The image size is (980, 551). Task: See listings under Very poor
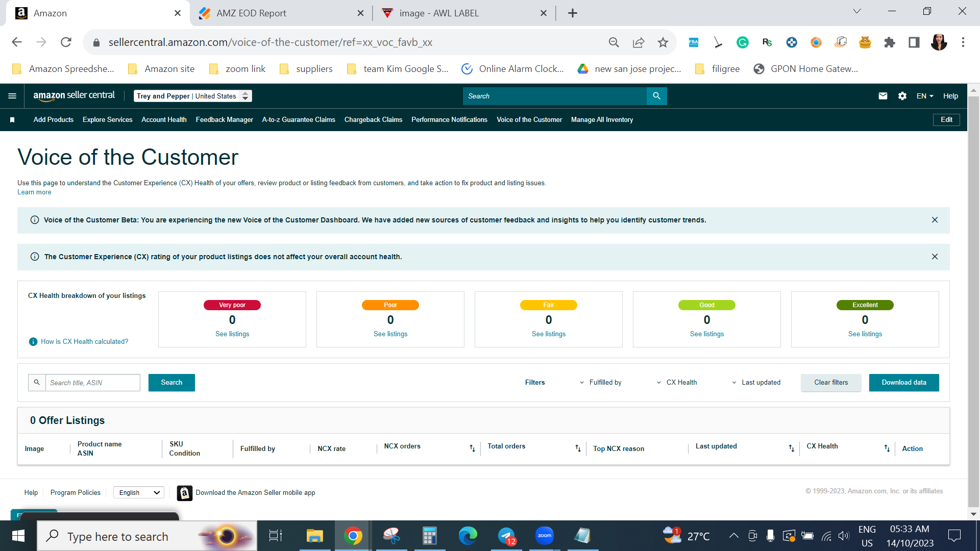(232, 334)
